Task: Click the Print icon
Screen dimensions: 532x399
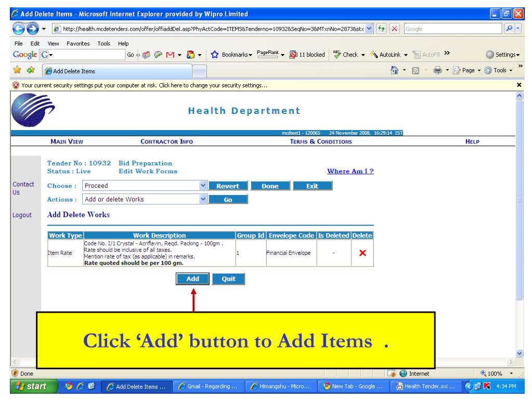Action: (x=438, y=70)
